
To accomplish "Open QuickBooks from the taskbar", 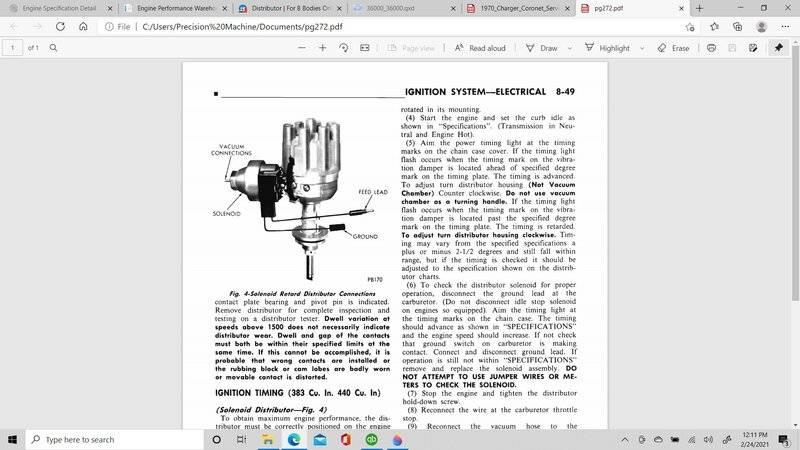I will (x=371, y=439).
